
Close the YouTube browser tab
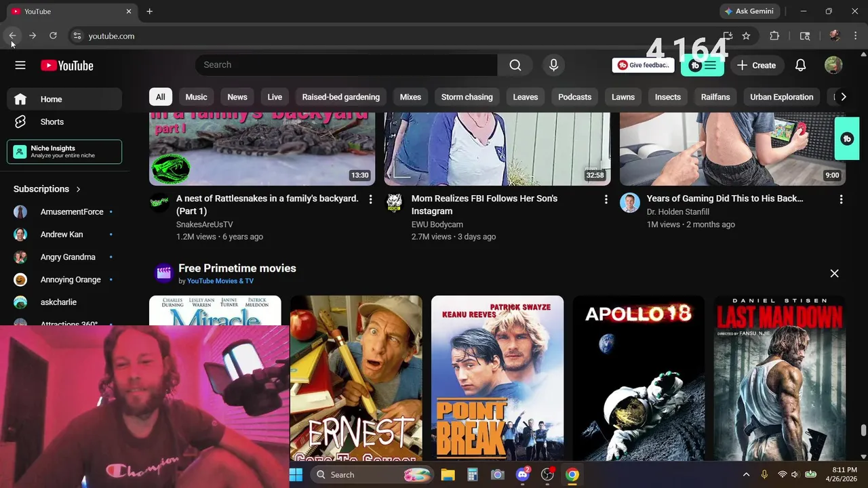click(129, 12)
